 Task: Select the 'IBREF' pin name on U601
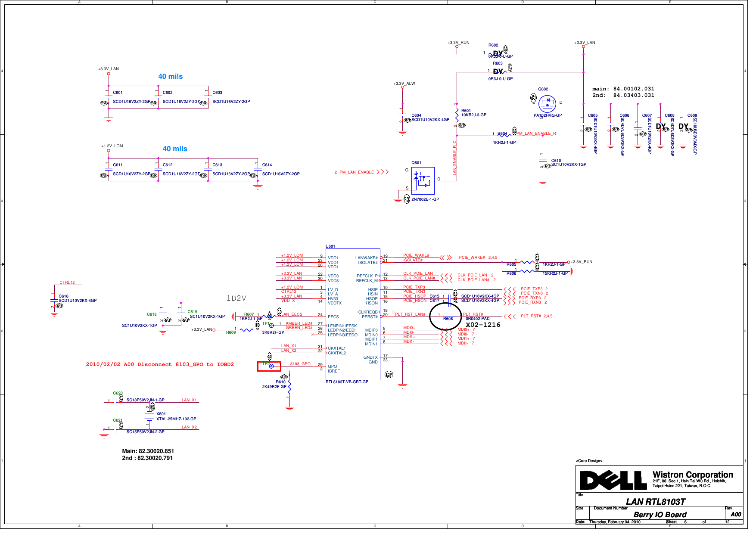click(x=334, y=371)
